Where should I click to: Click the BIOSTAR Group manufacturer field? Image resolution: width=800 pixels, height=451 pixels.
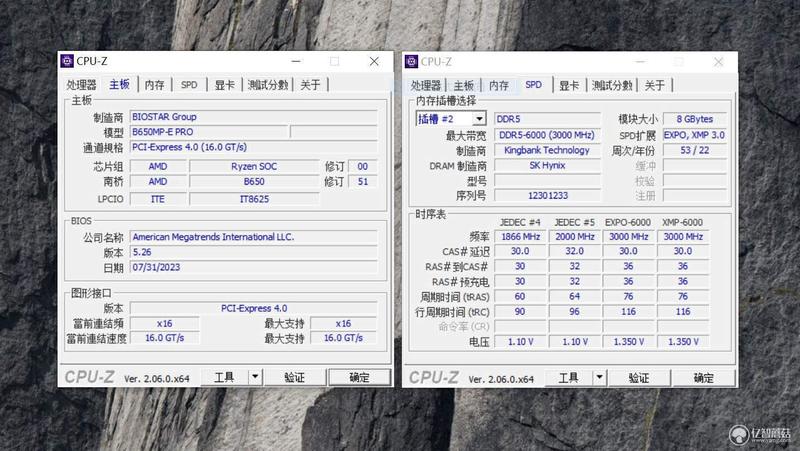point(254,117)
